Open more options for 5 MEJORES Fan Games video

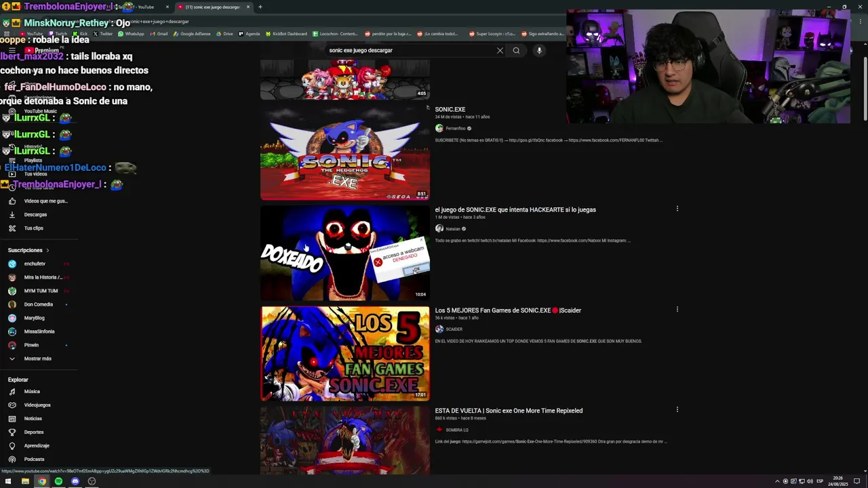pyautogui.click(x=677, y=309)
